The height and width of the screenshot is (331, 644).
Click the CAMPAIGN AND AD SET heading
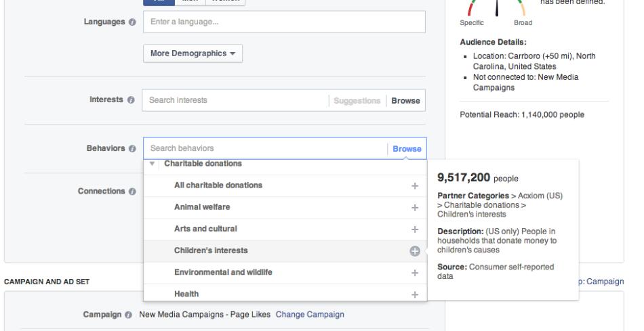pyautogui.click(x=46, y=282)
